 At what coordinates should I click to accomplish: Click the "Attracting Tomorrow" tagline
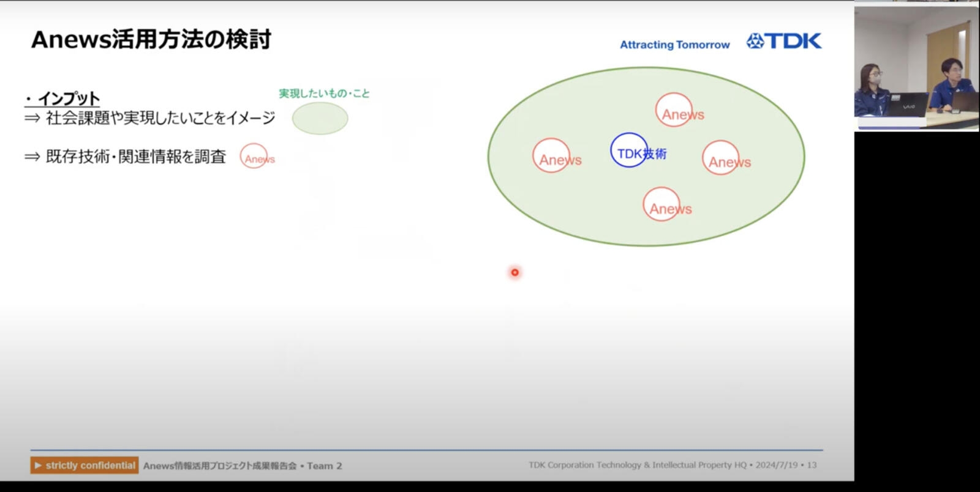[x=675, y=45]
